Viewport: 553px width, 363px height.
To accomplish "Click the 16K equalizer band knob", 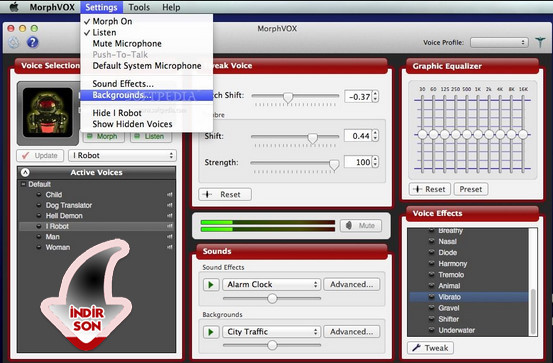I will [523, 134].
